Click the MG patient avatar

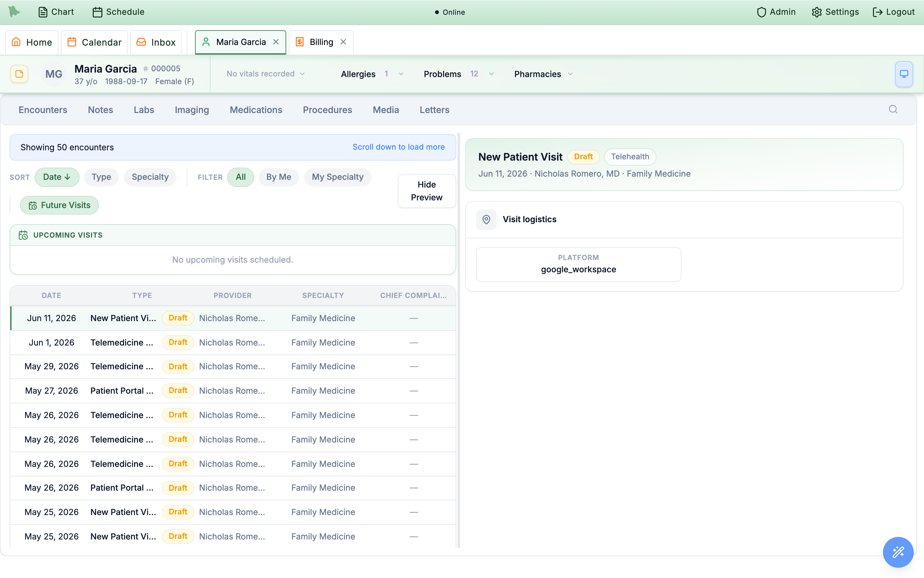(54, 74)
